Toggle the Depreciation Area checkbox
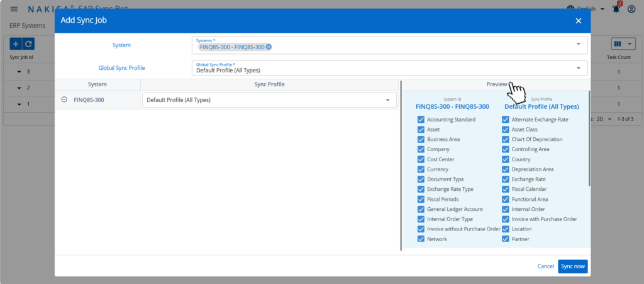The height and width of the screenshot is (284, 644). click(506, 169)
